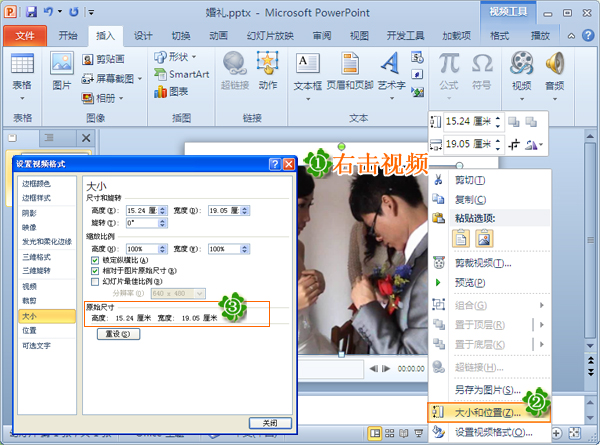
Task: Go to next slide with double-arrow button
Action: tap(590, 372)
